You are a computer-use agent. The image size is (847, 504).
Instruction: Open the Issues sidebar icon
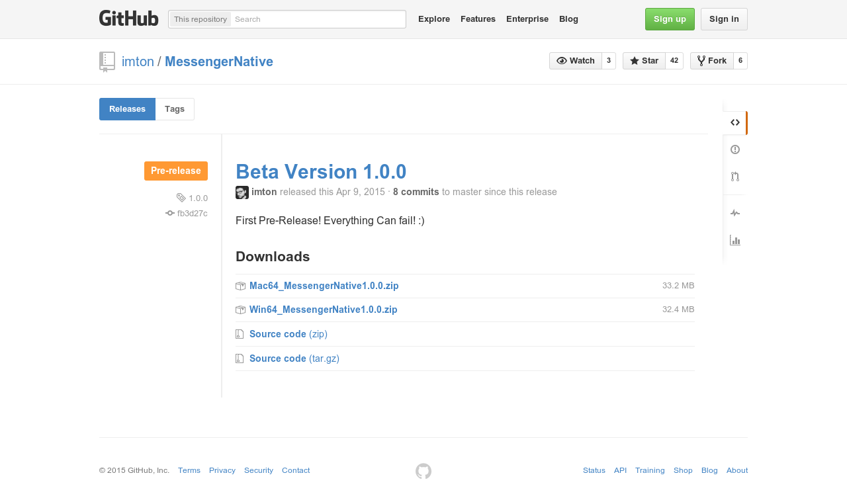click(735, 149)
